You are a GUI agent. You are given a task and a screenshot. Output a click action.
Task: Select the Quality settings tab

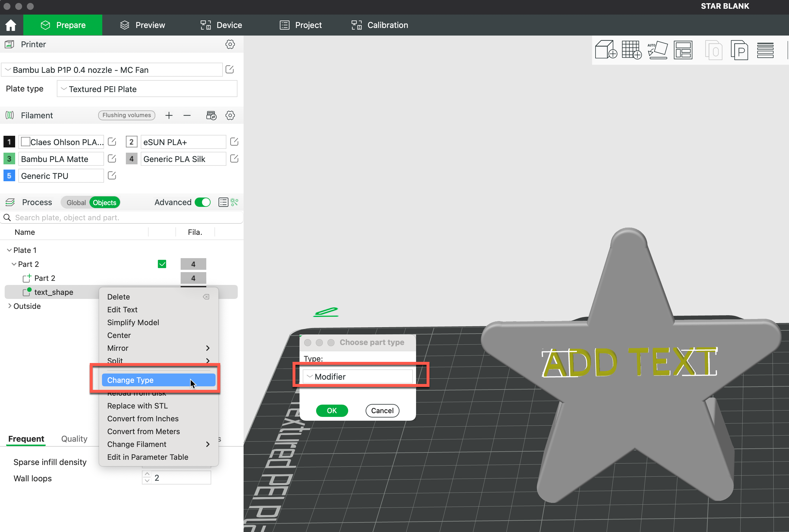(74, 439)
